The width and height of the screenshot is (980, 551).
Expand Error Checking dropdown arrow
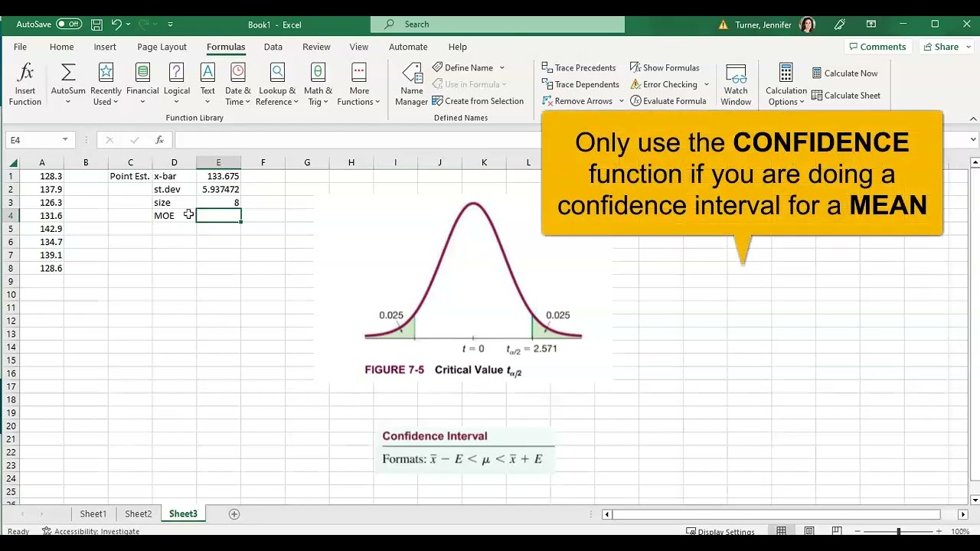707,84
